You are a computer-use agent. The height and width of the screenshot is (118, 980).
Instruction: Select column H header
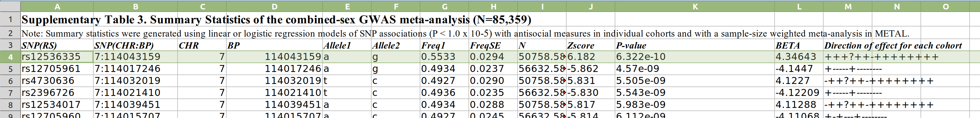pos(493,6)
